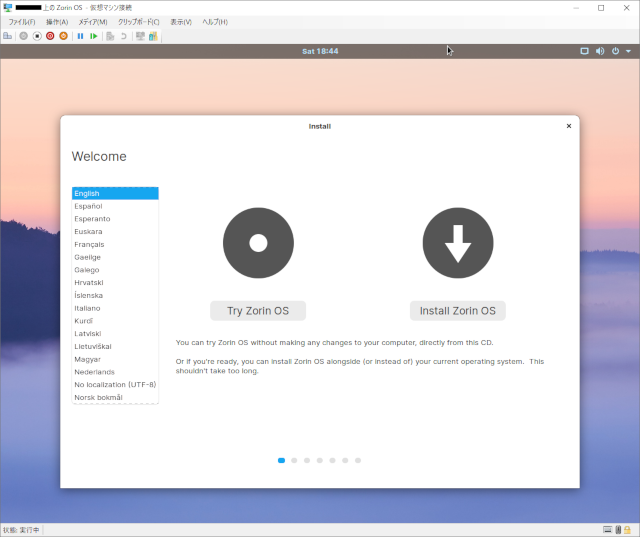Select No localization (UTF-8) entry
The width and height of the screenshot is (640, 537).
click(x=115, y=384)
